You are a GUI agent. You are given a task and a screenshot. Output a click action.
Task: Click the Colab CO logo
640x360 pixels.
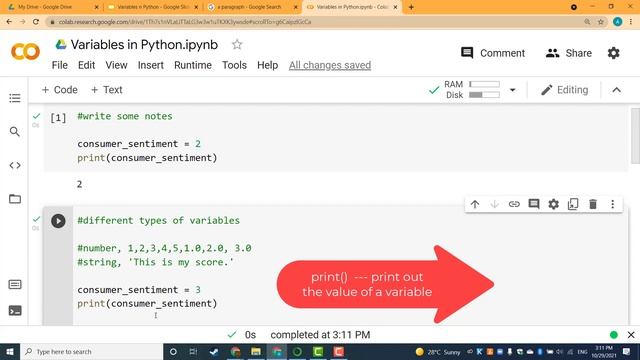coord(25,52)
